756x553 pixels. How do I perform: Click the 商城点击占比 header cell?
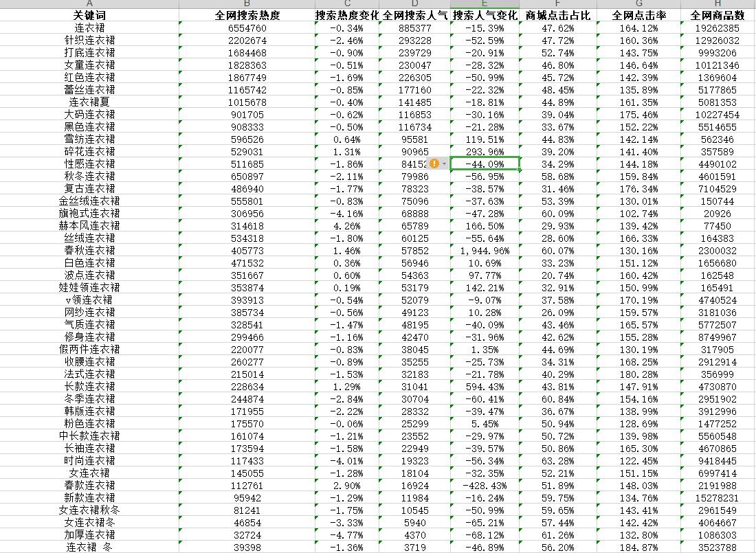pos(558,15)
